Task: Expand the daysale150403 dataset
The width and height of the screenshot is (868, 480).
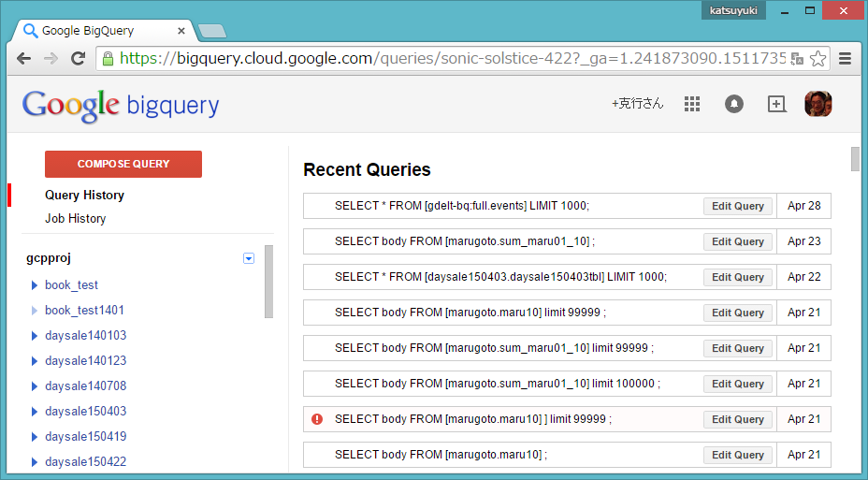Action: click(35, 412)
